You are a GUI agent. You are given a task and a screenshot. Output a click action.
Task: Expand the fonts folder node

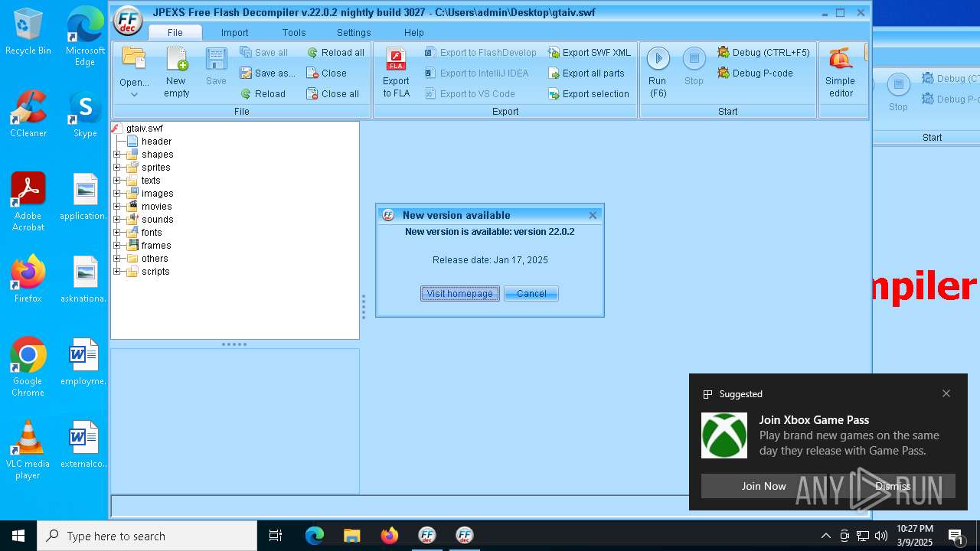pyautogui.click(x=117, y=233)
